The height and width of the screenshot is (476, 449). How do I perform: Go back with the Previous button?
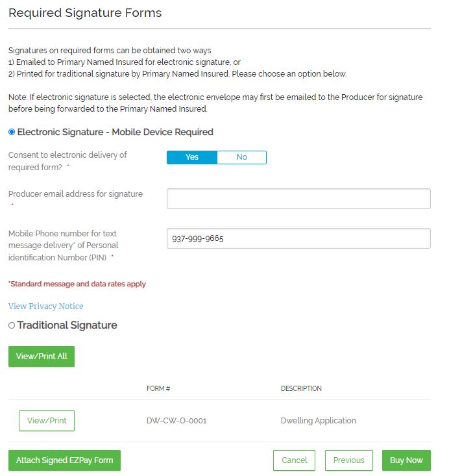coord(349,460)
